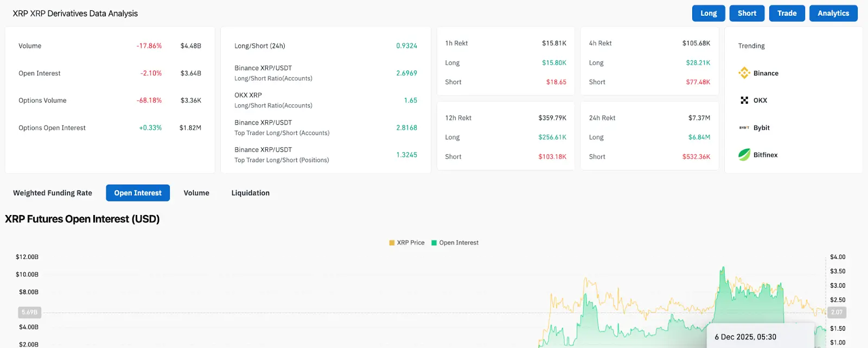Image resolution: width=868 pixels, height=348 pixels.
Task: Toggle the Open Interest legend series
Action: pyautogui.click(x=455, y=243)
